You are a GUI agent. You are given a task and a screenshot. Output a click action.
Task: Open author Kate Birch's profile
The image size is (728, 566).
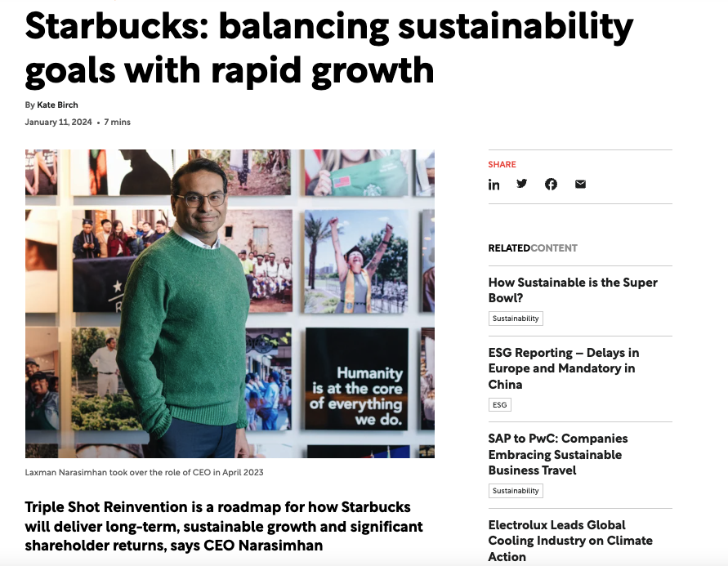point(57,105)
